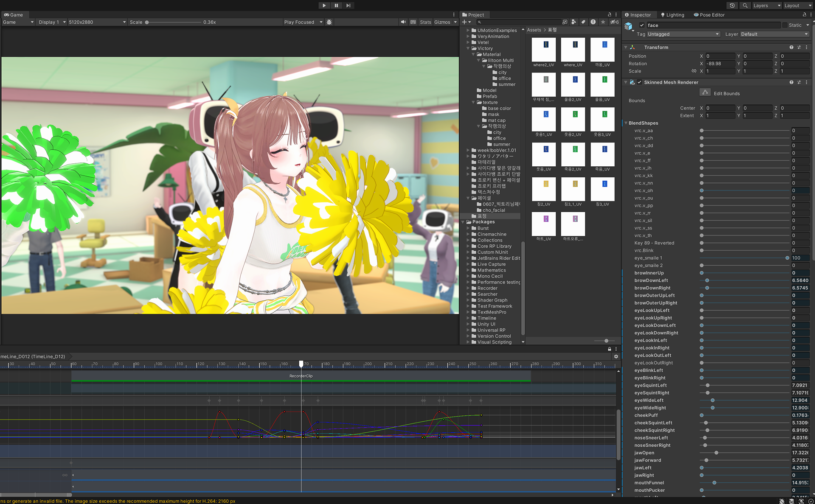Open the Tag Untagged dropdown

click(x=683, y=34)
